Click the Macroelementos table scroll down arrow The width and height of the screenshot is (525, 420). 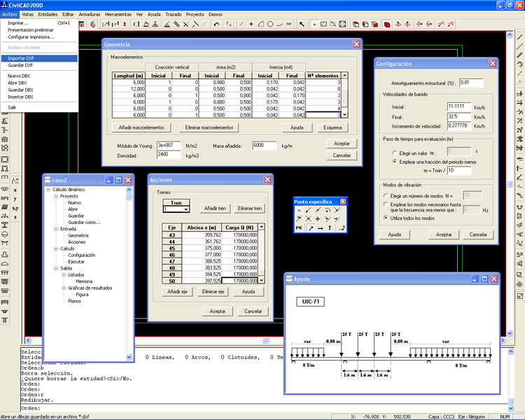344,115
